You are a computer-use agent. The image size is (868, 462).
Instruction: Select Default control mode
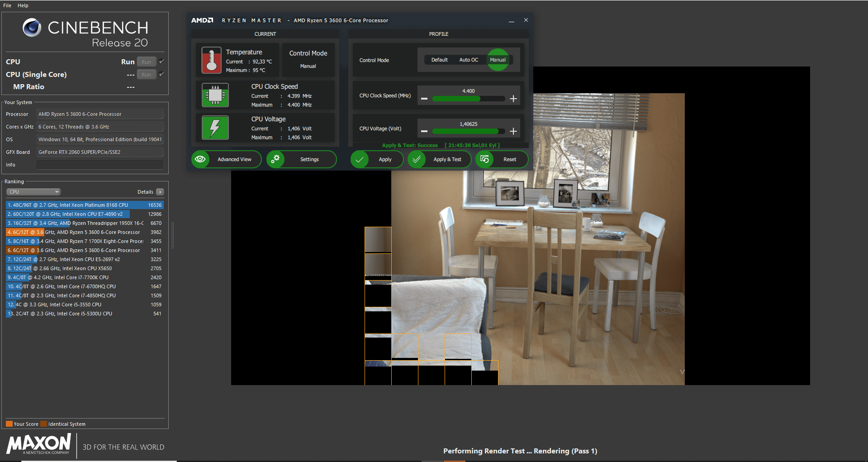pos(439,60)
